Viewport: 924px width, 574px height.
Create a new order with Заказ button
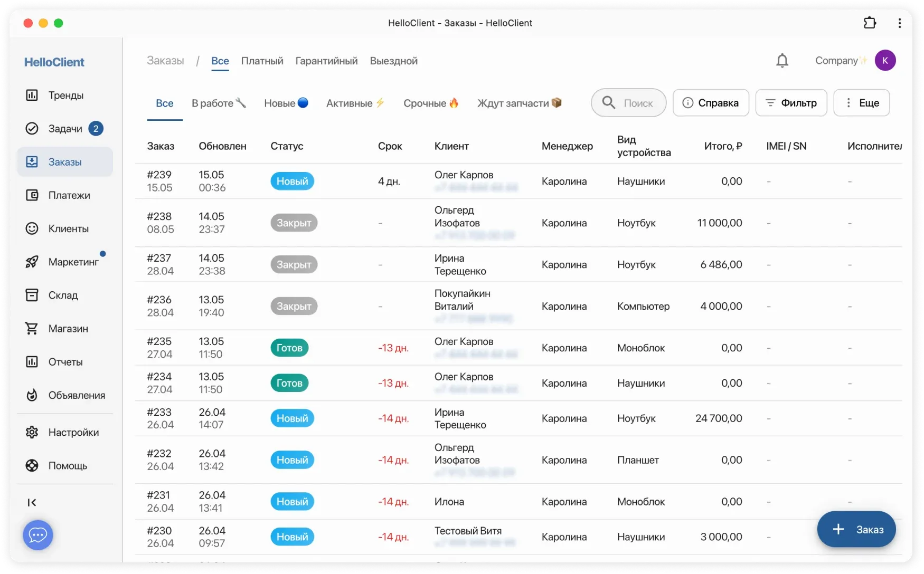(x=856, y=530)
